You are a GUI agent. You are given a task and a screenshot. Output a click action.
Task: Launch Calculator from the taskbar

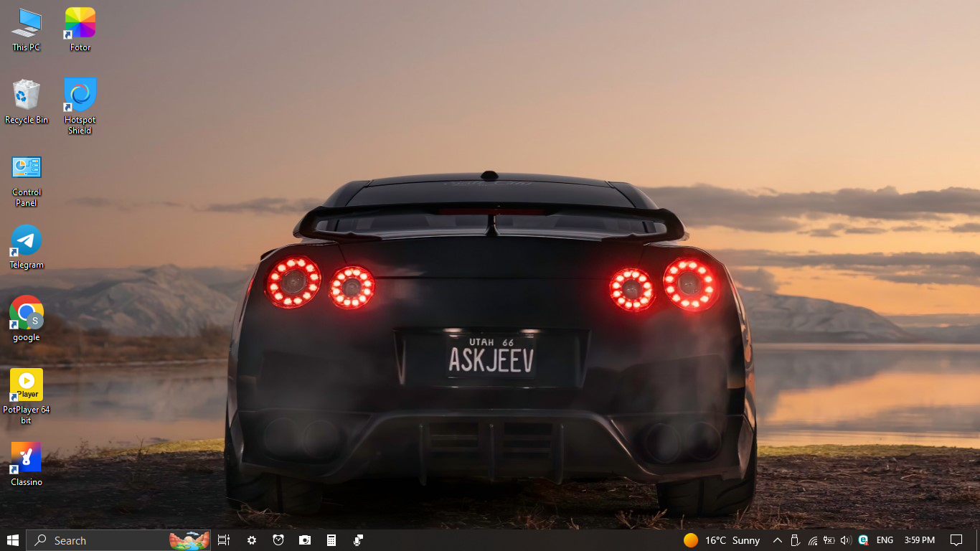point(331,540)
